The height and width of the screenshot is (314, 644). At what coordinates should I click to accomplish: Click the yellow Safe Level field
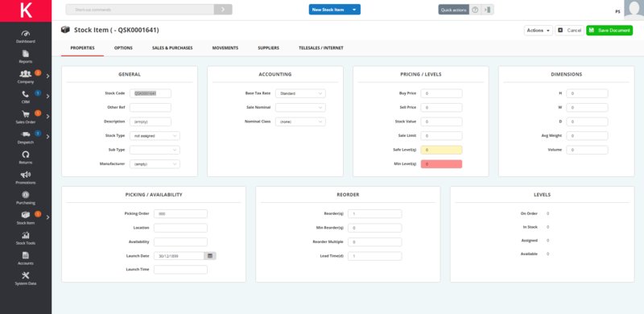(x=441, y=150)
